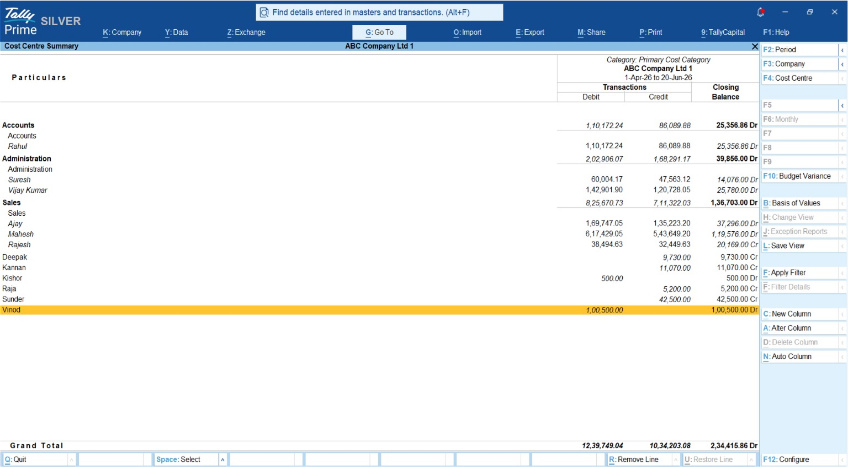Click F12: Configure button
The width and height of the screenshot is (848, 467).
[x=799, y=459]
